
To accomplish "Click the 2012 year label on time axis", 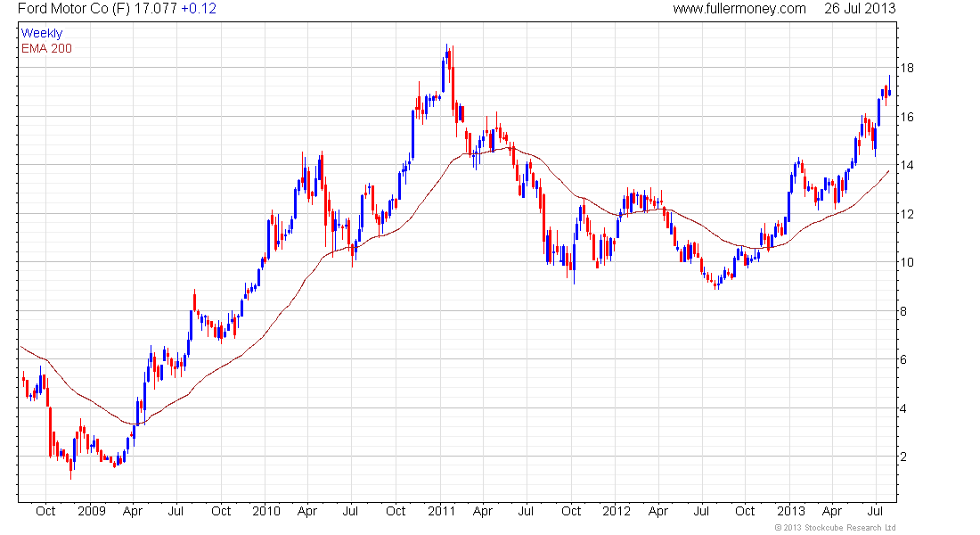I will (617, 511).
